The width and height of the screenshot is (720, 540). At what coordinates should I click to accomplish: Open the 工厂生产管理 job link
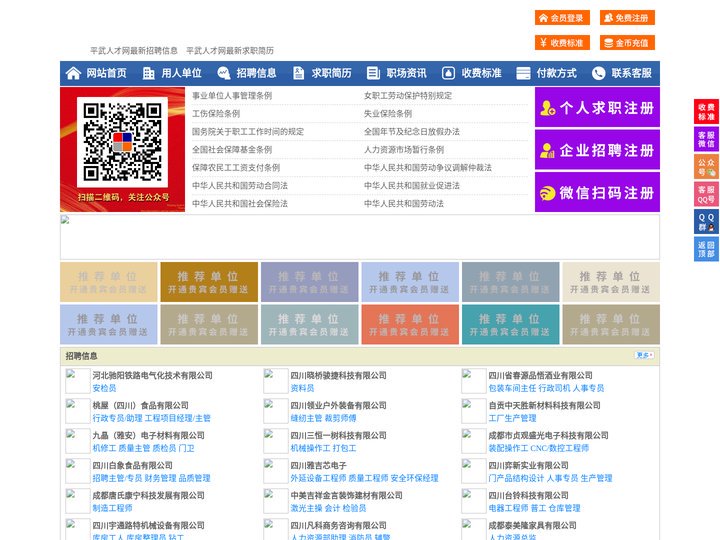click(512, 418)
